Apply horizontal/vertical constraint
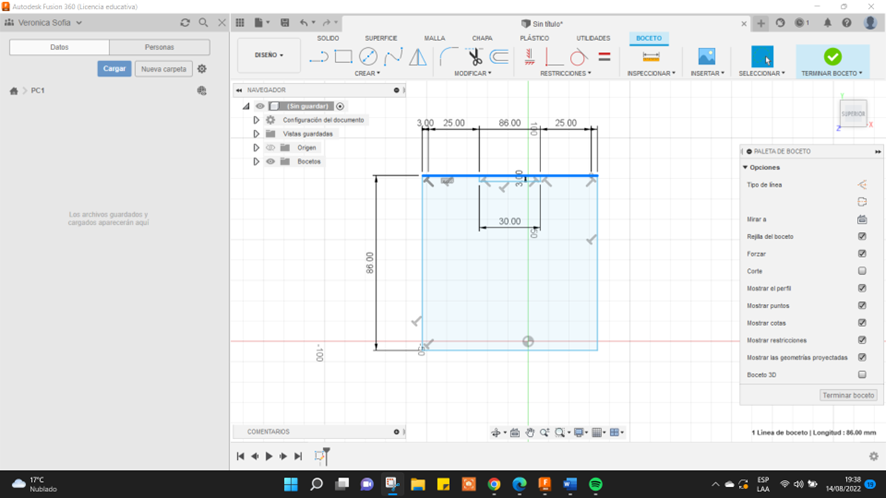The image size is (886, 498). point(529,57)
